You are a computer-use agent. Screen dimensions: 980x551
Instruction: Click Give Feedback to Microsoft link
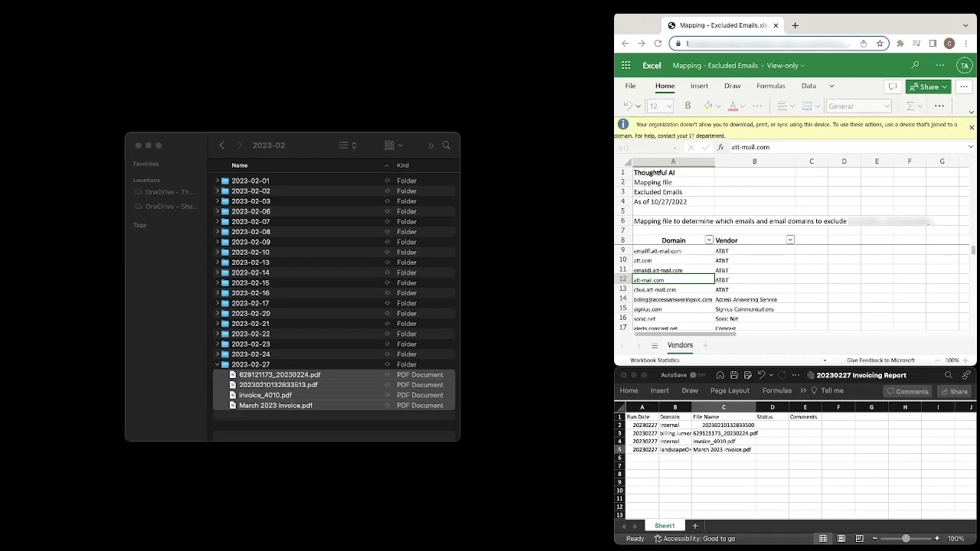880,360
